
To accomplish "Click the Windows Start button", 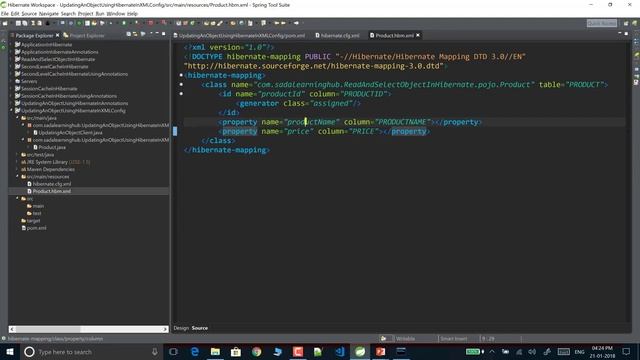I will 10,352.
